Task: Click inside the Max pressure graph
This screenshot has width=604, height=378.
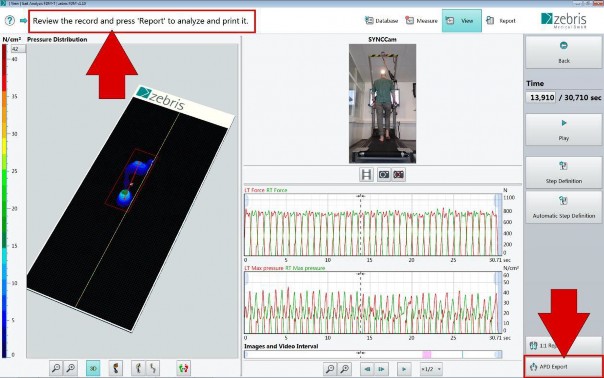Action: [x=373, y=302]
